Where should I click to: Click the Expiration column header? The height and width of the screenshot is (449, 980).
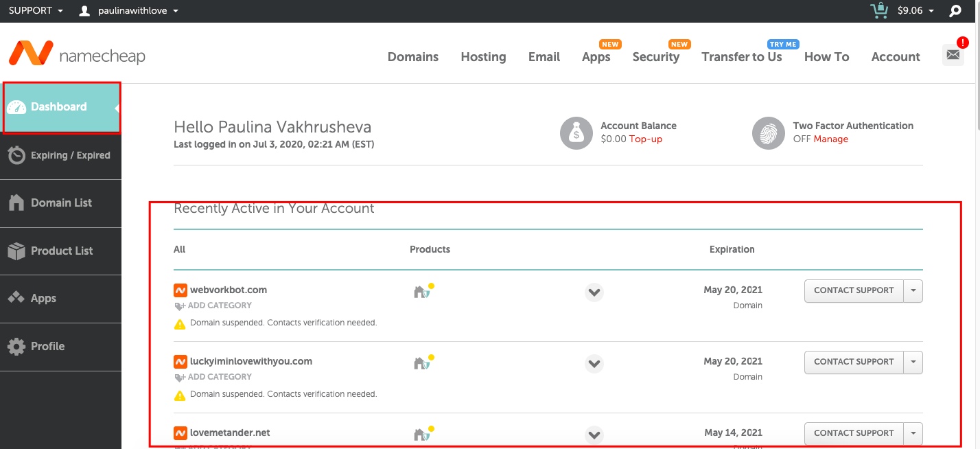point(732,249)
